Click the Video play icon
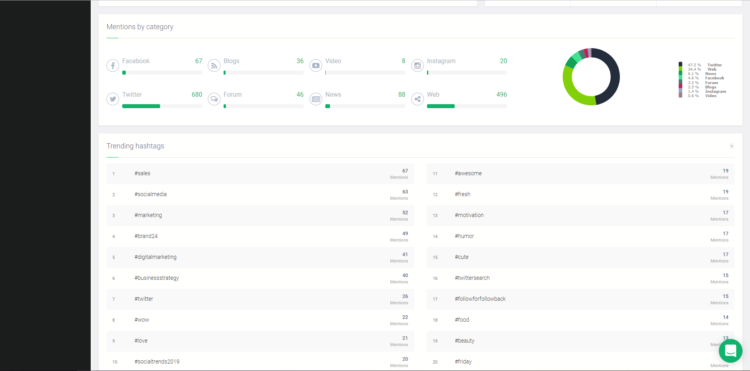 [316, 65]
